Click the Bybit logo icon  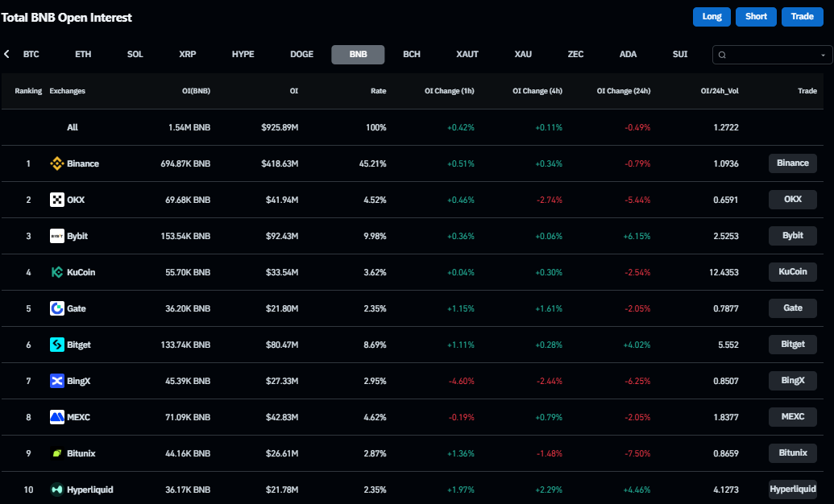pyautogui.click(x=57, y=236)
